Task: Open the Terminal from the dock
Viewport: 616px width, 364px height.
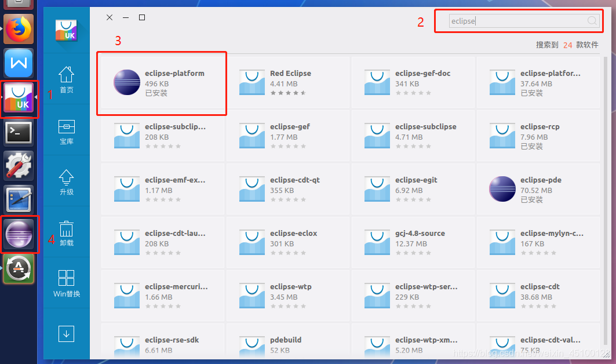Action: click(x=19, y=132)
